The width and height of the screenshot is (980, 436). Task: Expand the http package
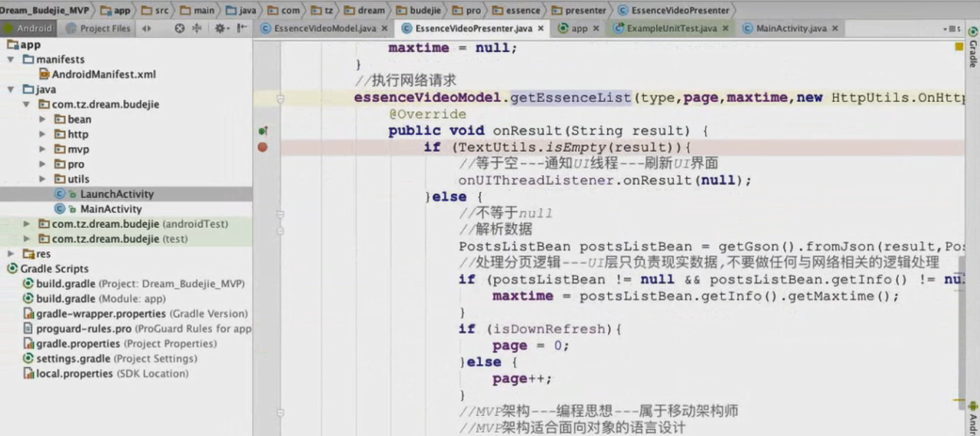click(x=43, y=134)
